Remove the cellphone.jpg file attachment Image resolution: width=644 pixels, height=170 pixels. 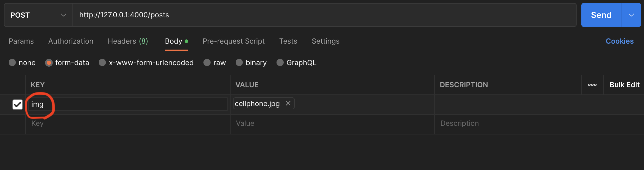tap(288, 103)
